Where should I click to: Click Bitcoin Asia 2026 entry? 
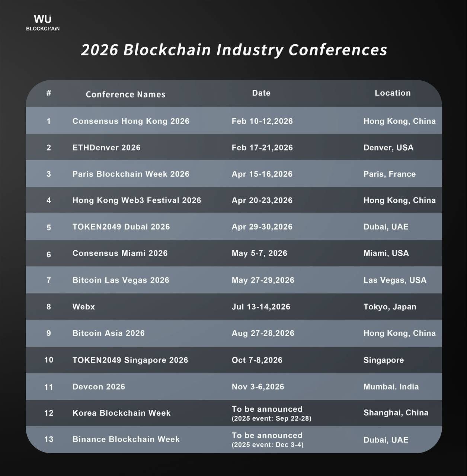click(x=108, y=333)
